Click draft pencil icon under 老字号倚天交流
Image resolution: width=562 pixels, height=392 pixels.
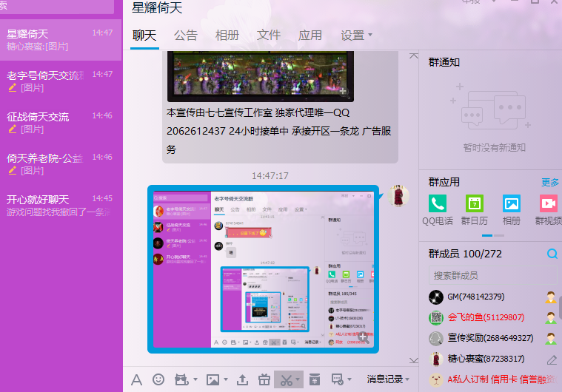point(13,88)
